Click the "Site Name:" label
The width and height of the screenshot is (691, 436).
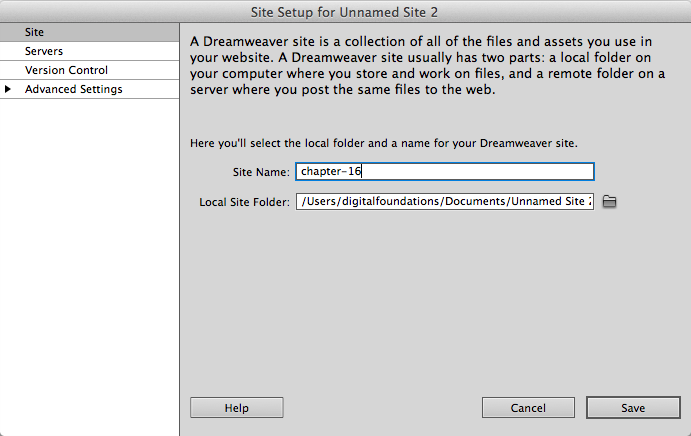(x=260, y=171)
